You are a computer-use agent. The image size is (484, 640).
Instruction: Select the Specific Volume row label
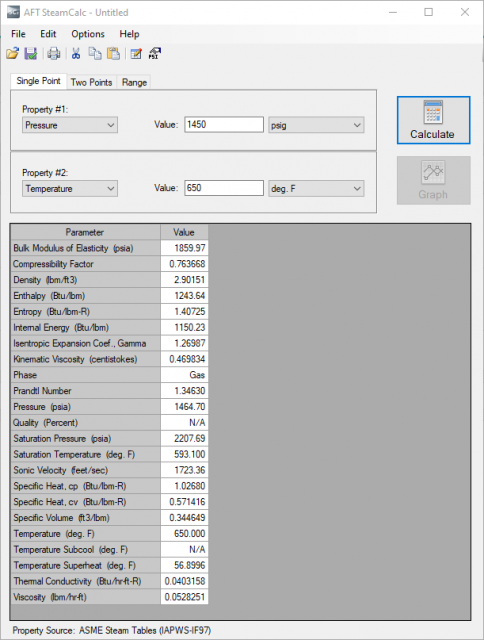tap(85, 518)
